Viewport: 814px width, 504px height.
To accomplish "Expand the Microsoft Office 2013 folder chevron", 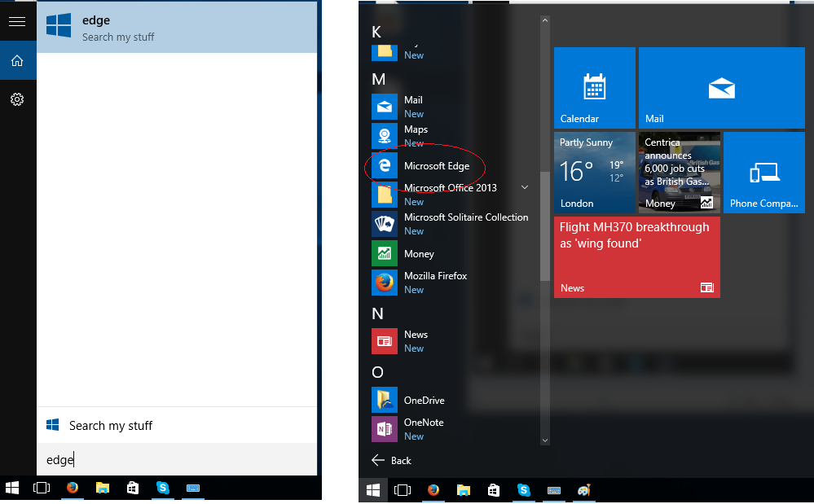I will coord(524,187).
